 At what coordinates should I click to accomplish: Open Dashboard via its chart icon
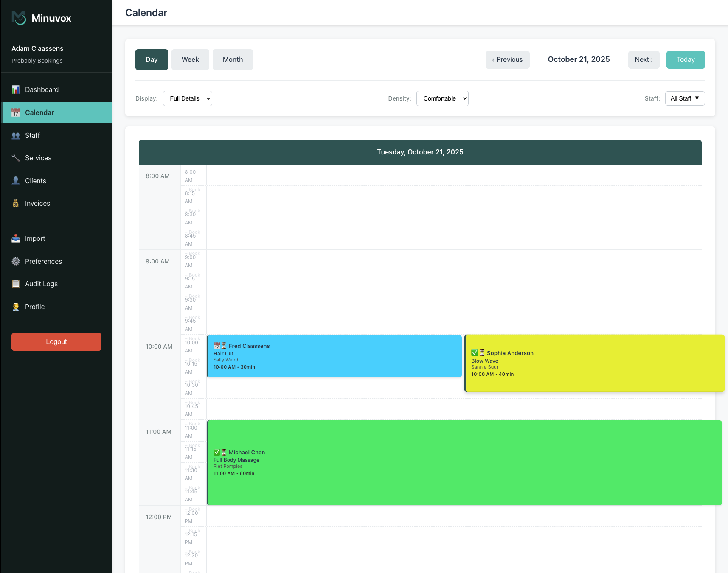click(x=16, y=89)
